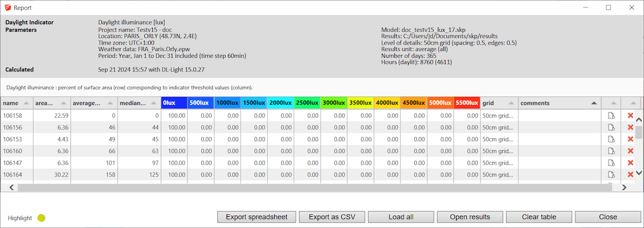Viewport: 644px width, 228px height.
Task: Click the comments cell for row 106158
Action: tap(560, 115)
